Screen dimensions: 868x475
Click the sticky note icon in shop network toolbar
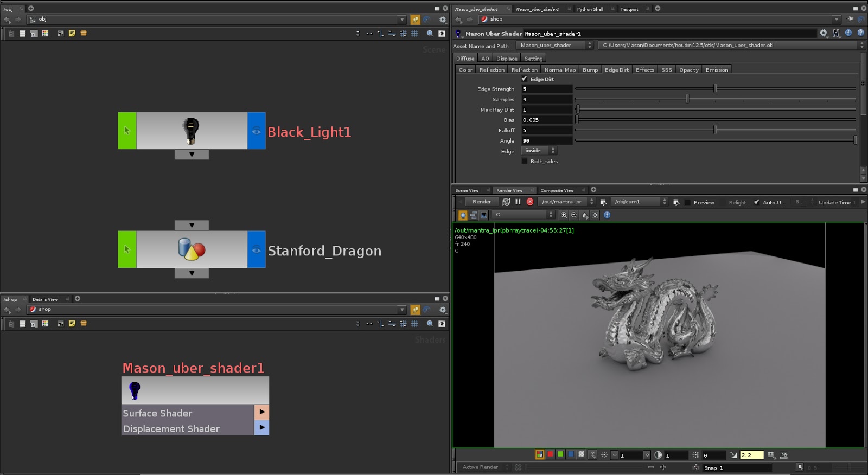(72, 324)
